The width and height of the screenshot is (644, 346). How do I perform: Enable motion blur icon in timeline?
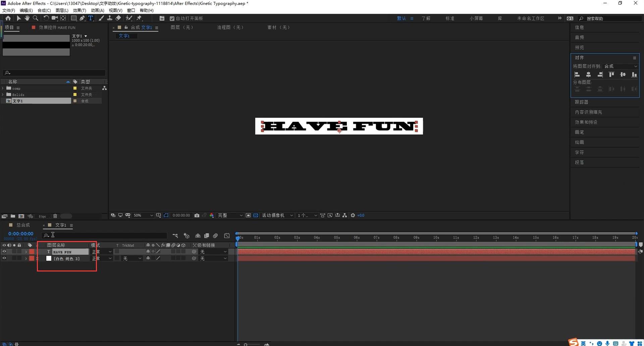pos(215,236)
